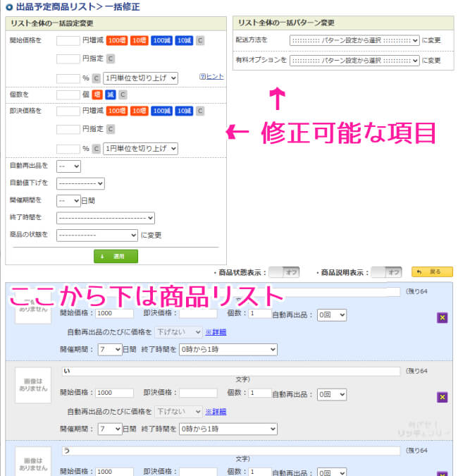Toggle 商品説明表示 switch

pyautogui.click(x=386, y=272)
